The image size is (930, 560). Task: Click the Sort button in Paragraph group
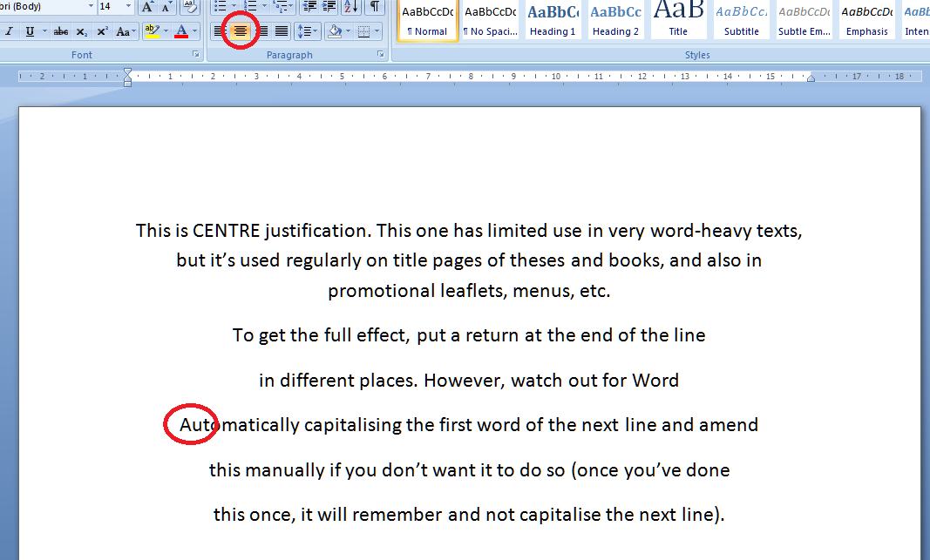point(350,7)
